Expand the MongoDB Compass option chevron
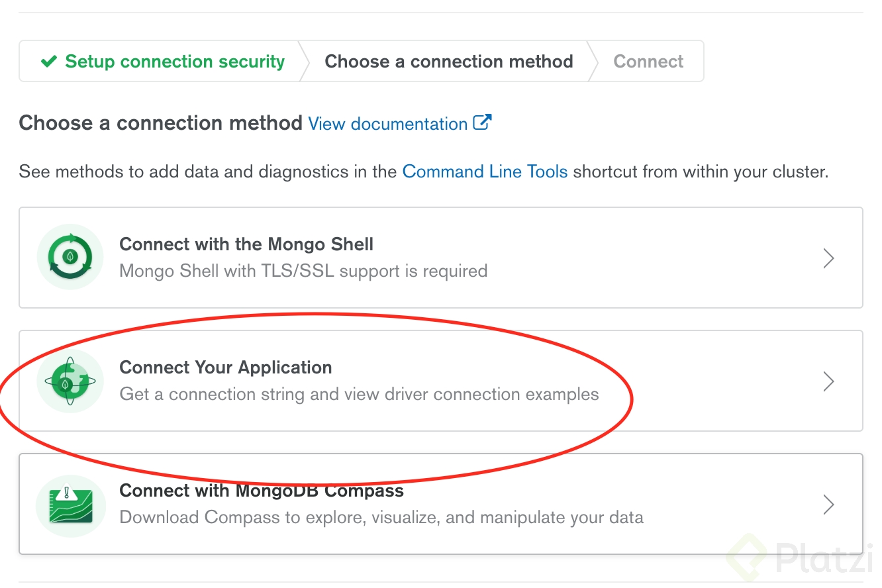This screenshot has width=882, height=588. point(828,505)
